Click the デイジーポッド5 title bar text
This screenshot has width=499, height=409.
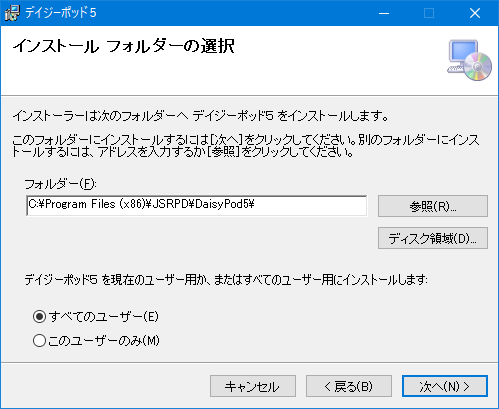tap(61, 13)
